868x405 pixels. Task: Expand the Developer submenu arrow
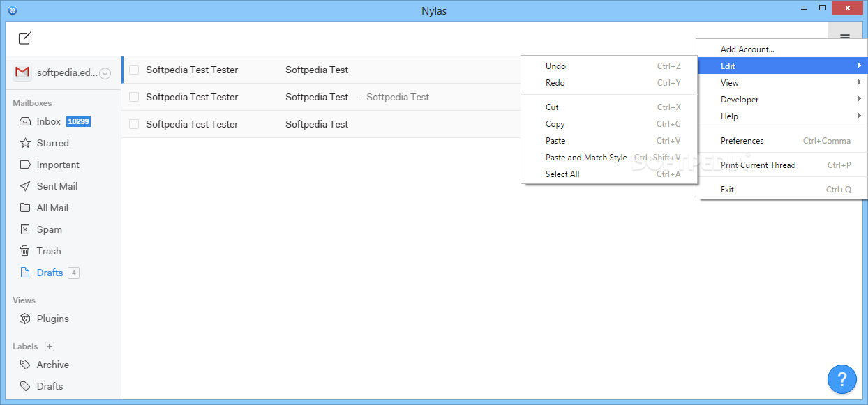pyautogui.click(x=859, y=99)
